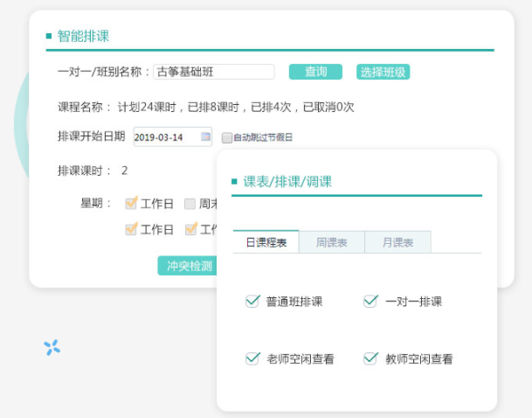Switch to the 月课表 tab
Image resolution: width=532 pixels, height=418 pixels.
[x=397, y=242]
